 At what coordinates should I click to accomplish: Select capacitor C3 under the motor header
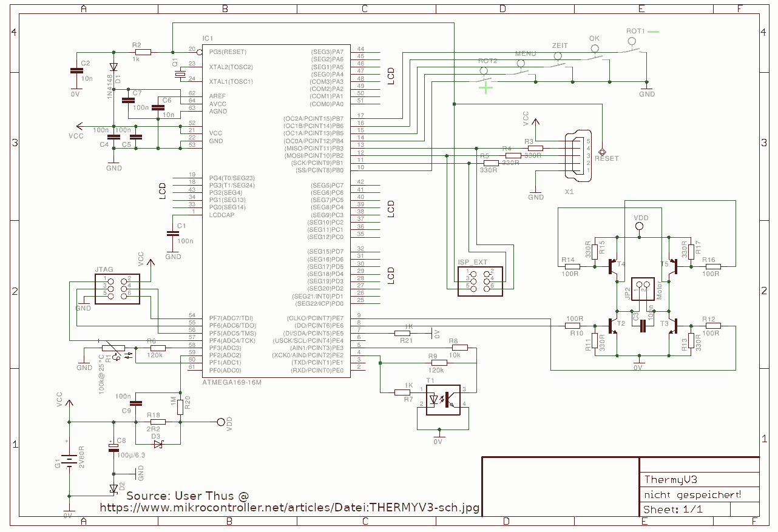tap(643, 326)
